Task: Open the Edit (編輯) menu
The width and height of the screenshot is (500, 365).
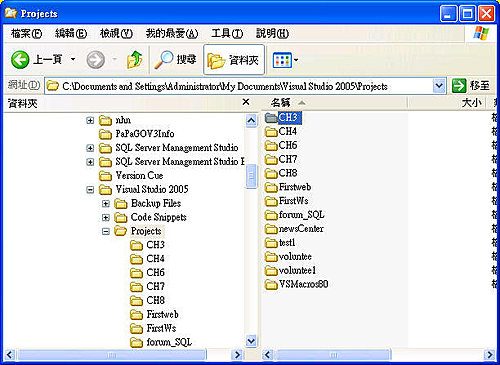Action: pos(71,33)
